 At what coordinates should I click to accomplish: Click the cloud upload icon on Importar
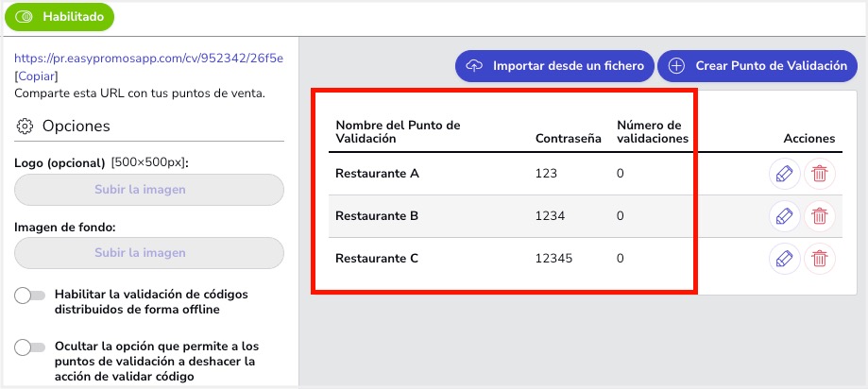(x=474, y=66)
